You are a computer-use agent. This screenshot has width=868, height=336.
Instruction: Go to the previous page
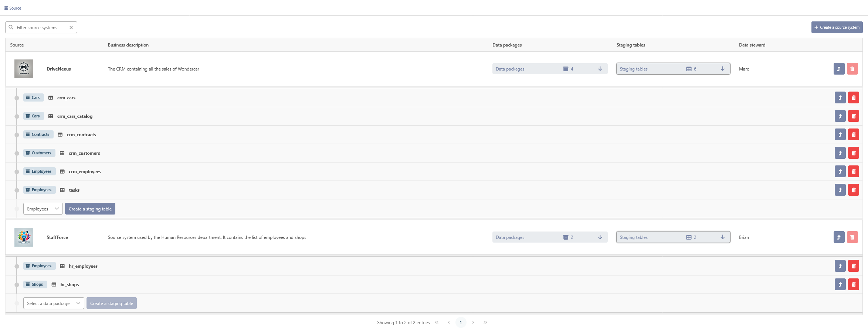(x=449, y=322)
